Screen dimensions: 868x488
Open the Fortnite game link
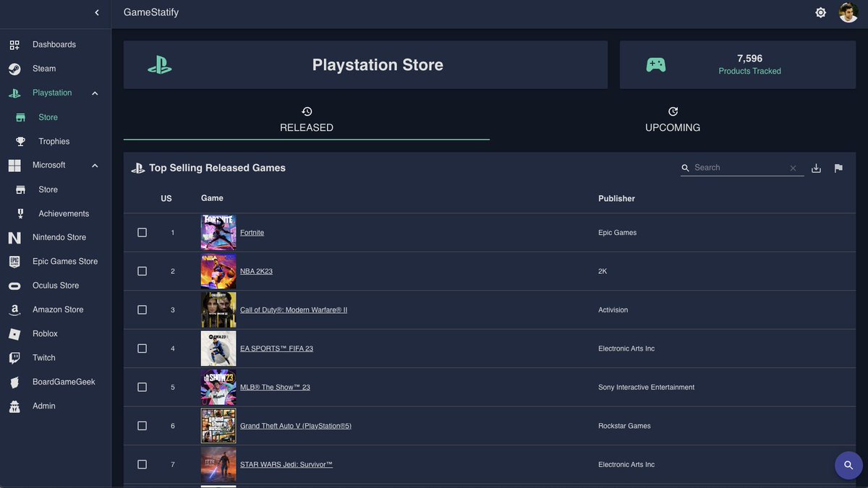coord(252,233)
